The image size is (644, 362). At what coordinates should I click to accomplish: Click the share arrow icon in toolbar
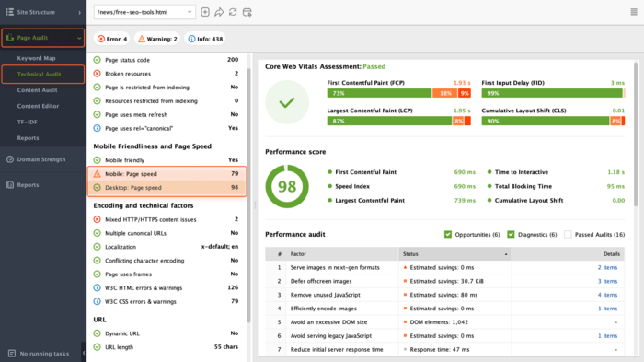(x=219, y=12)
